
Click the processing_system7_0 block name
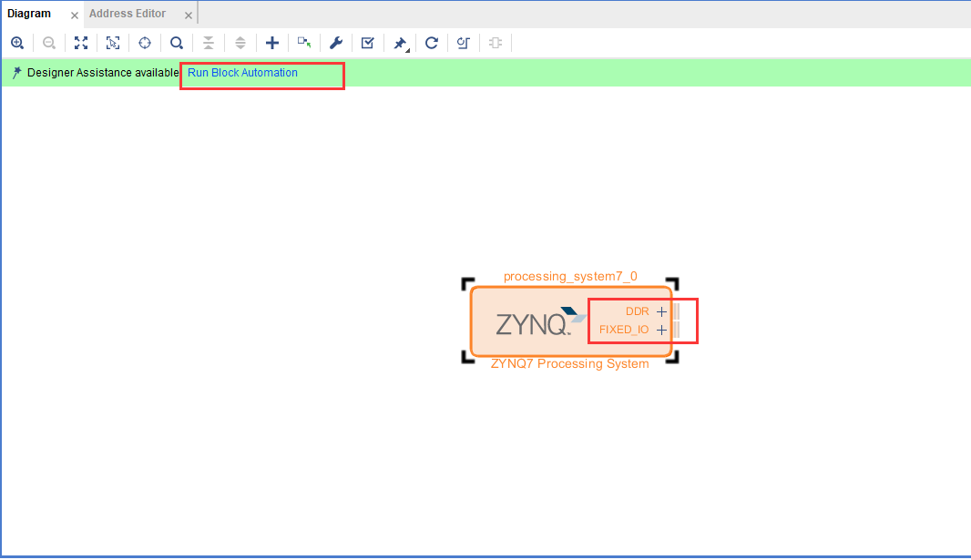click(x=570, y=277)
